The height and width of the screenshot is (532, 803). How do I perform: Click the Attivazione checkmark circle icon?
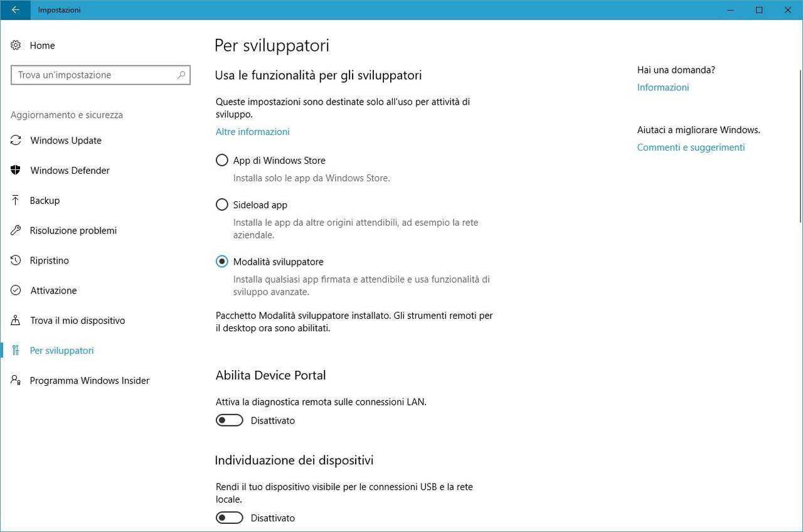pyautogui.click(x=16, y=290)
